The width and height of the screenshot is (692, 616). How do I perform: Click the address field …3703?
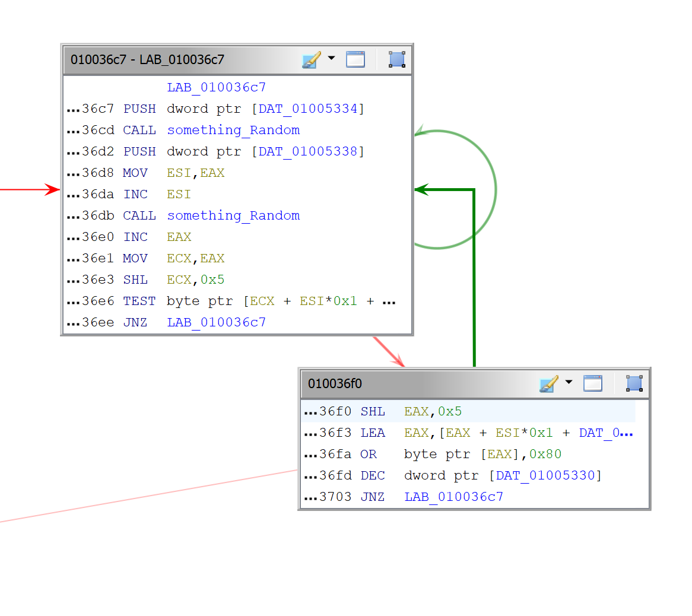pyautogui.click(x=328, y=497)
